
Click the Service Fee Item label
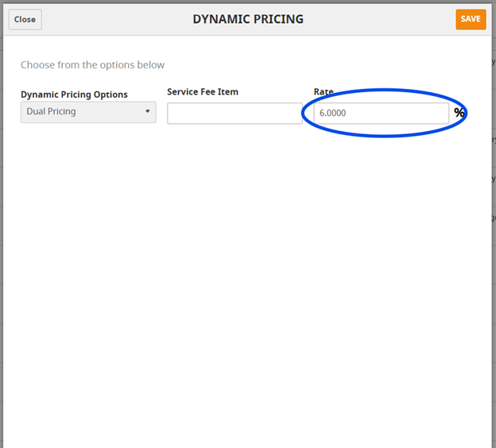click(x=203, y=92)
